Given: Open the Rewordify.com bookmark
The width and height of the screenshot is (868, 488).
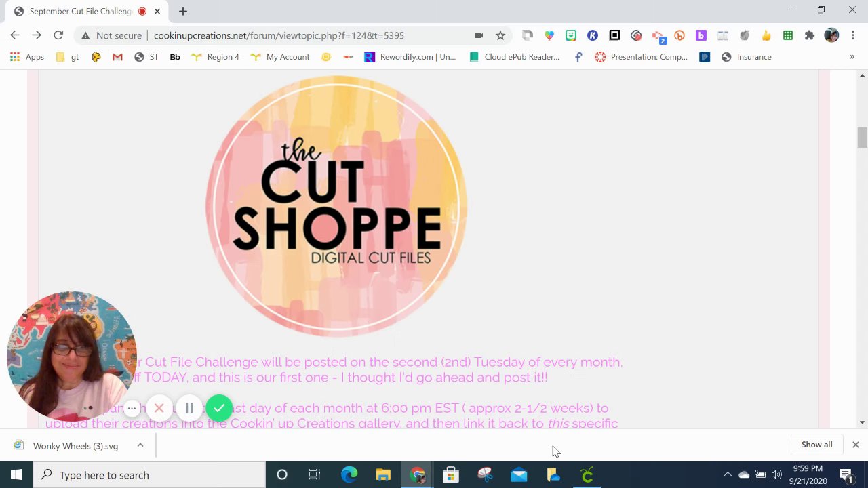Looking at the screenshot, I should [410, 57].
